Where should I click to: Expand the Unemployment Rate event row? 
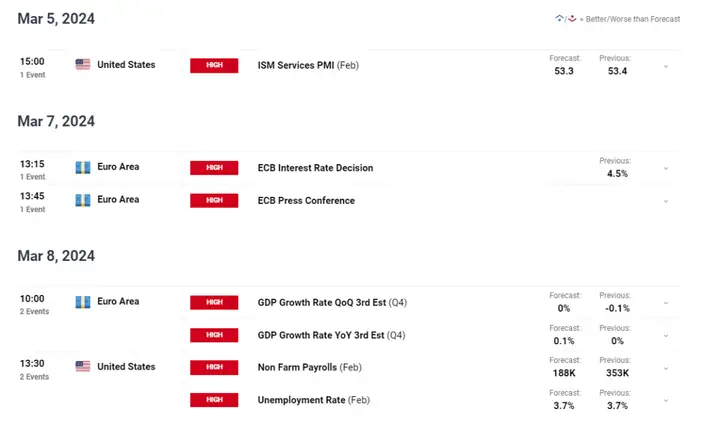(666, 401)
